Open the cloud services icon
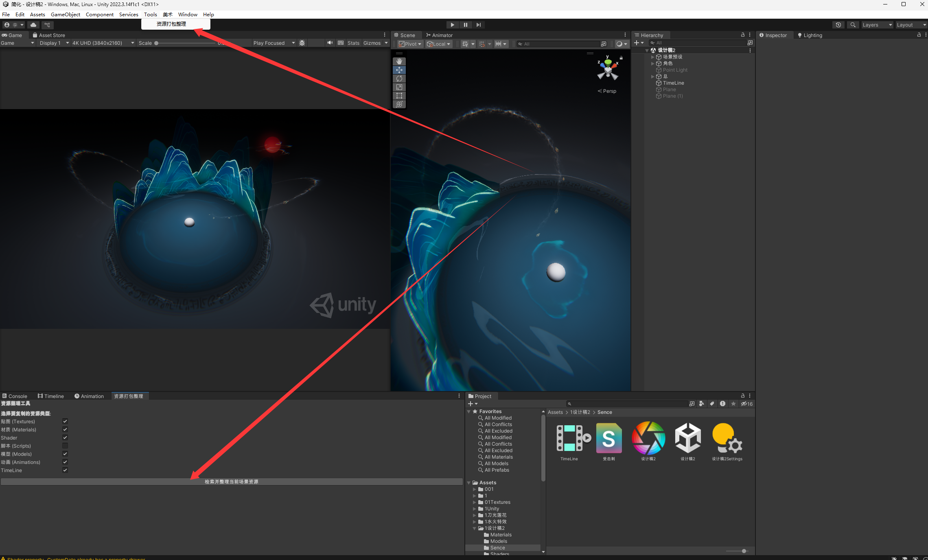 (x=33, y=25)
